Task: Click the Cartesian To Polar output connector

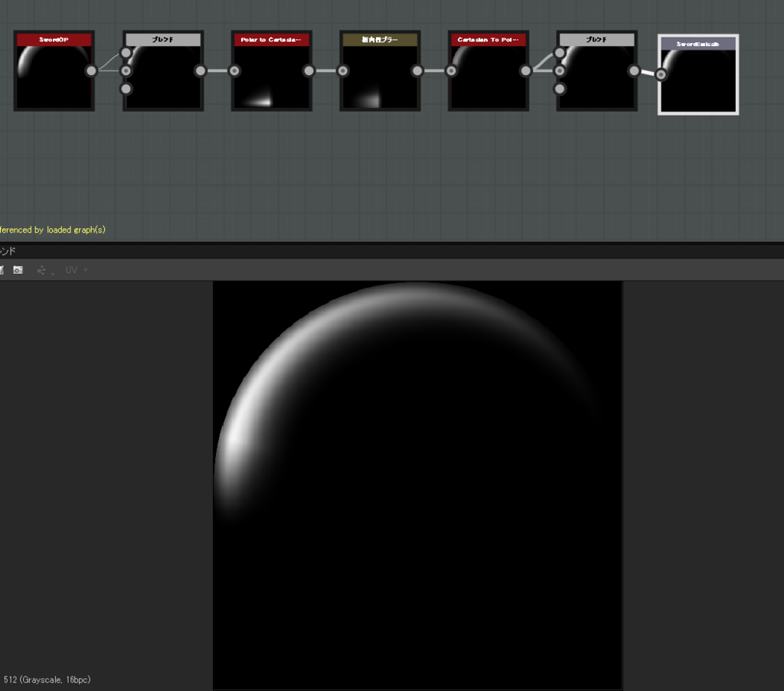Action: pos(526,71)
